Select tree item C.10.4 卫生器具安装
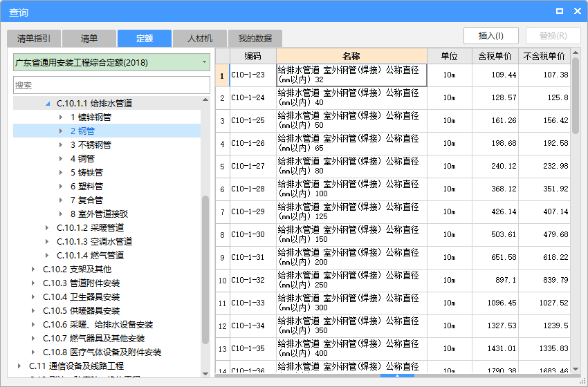Screen dimensions: 588x387 (82, 297)
